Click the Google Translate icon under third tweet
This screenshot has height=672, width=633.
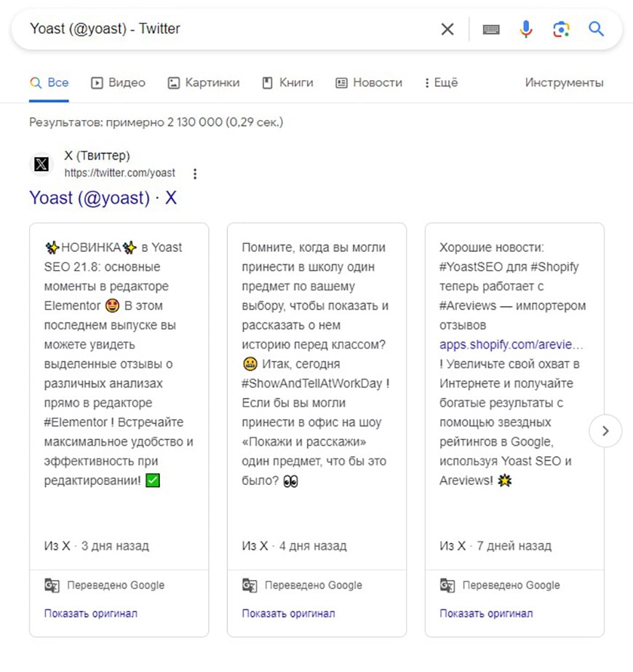[447, 585]
